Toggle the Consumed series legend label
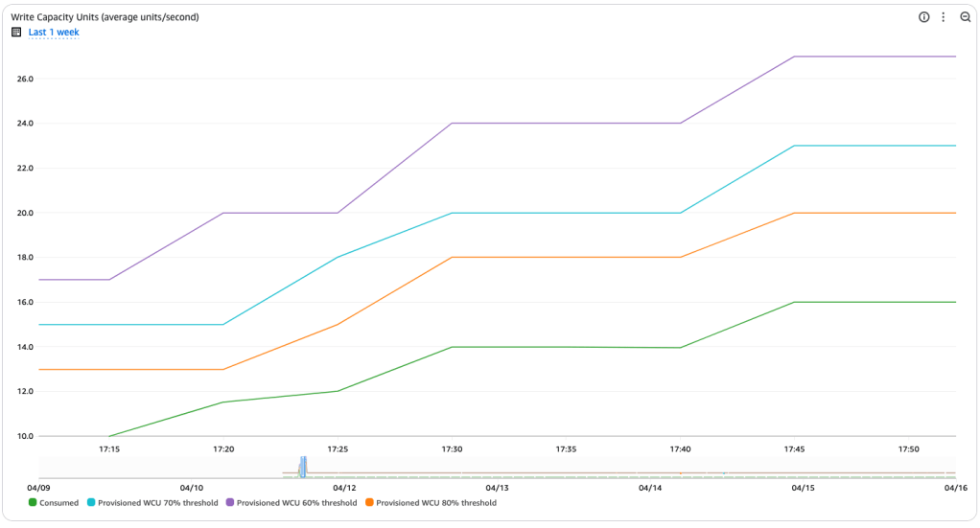 pyautogui.click(x=58, y=502)
